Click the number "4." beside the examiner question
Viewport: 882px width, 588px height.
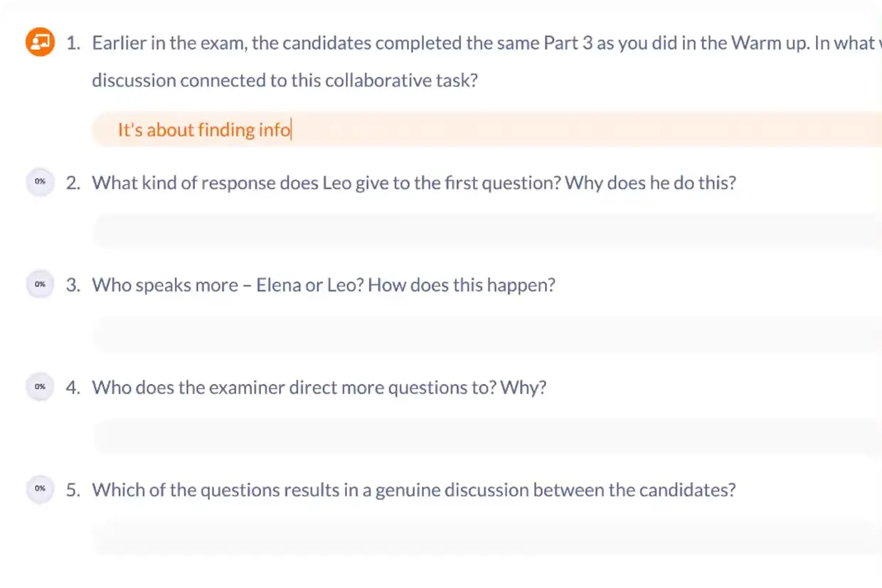73,387
